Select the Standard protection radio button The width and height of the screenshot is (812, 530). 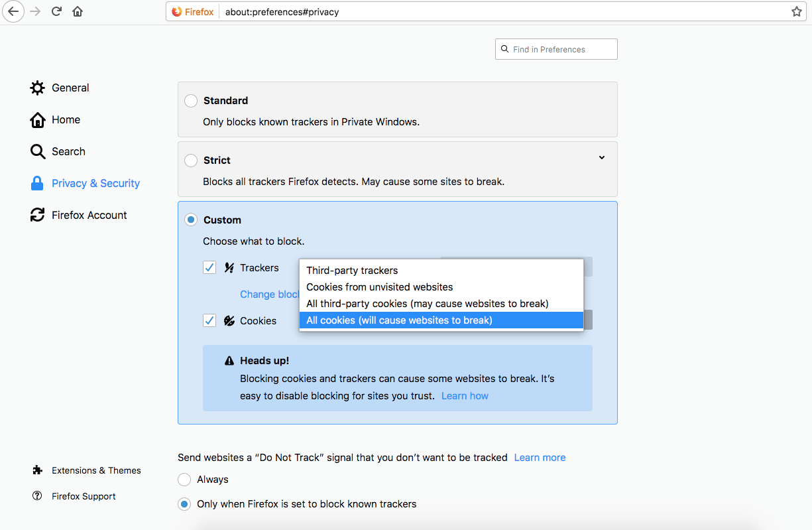[x=191, y=101]
